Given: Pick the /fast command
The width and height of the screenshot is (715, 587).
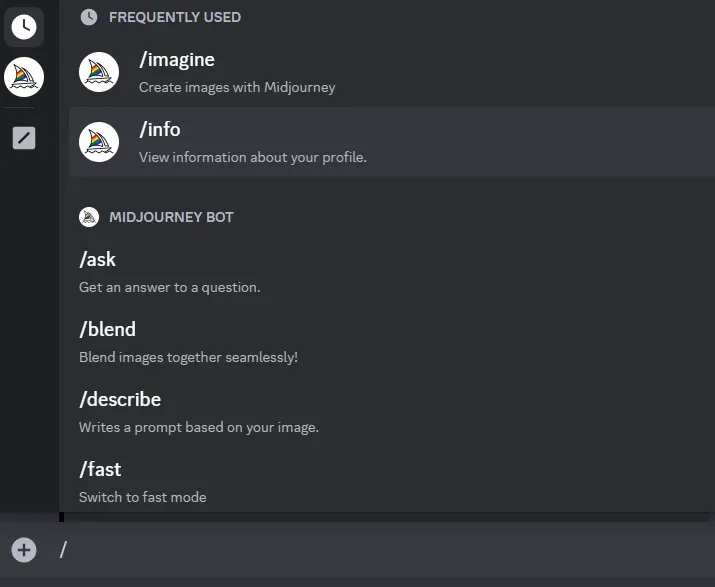Looking at the screenshot, I should 100,470.
